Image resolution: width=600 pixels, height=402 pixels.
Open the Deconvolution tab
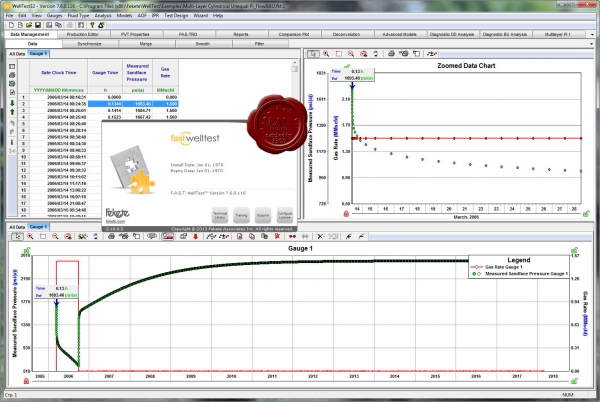[346, 34]
